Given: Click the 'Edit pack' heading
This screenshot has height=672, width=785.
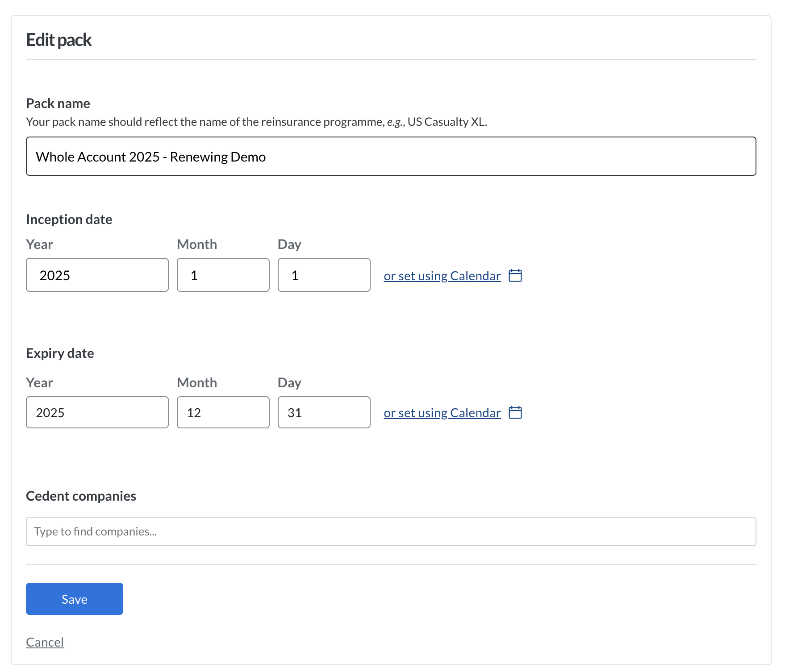Looking at the screenshot, I should 59,40.
